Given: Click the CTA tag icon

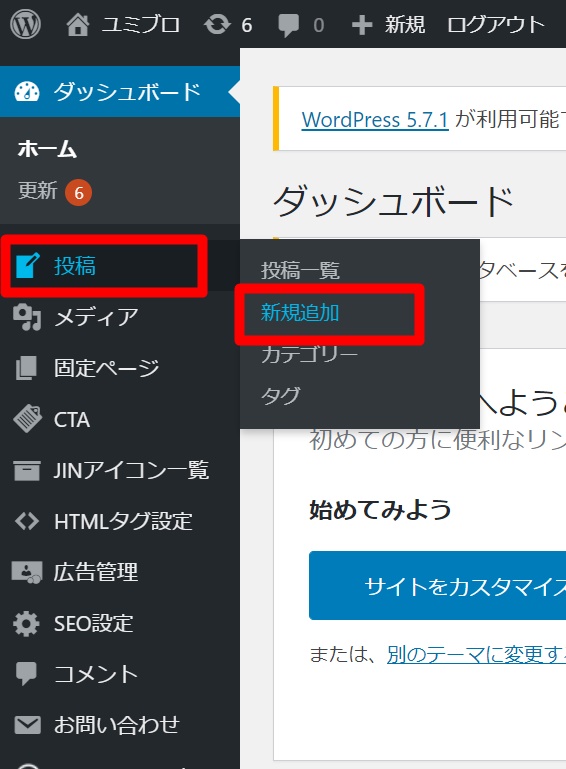Looking at the screenshot, I should coord(27,418).
